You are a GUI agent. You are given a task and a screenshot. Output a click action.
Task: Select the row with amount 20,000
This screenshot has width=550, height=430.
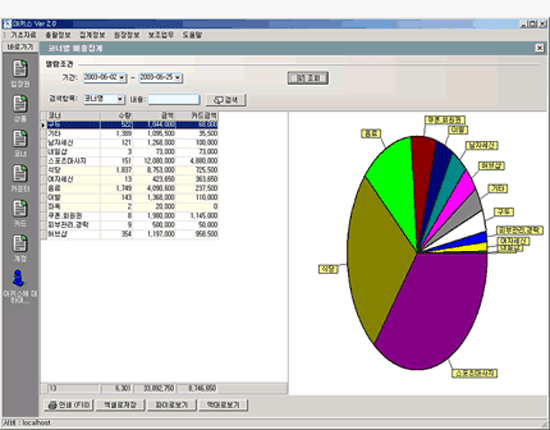[x=132, y=207]
